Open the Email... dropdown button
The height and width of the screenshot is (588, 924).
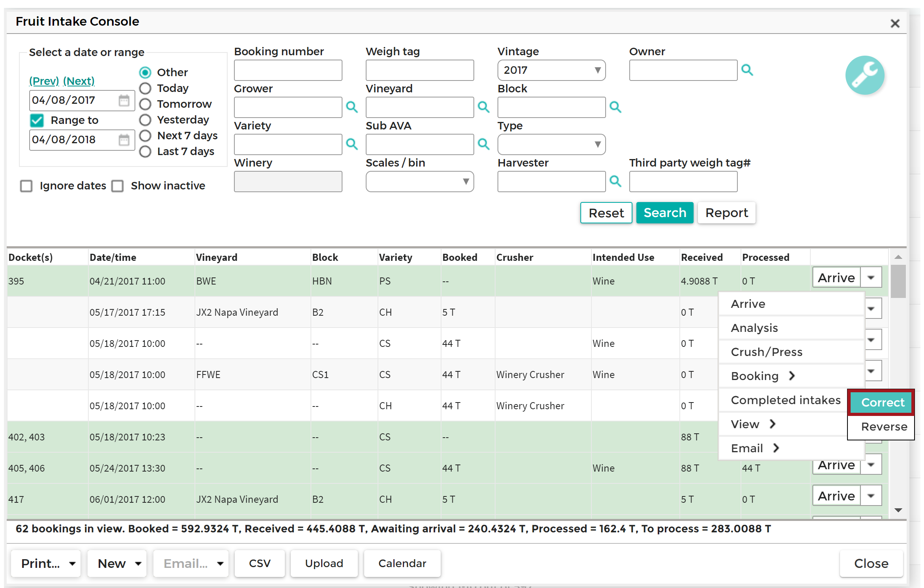click(191, 564)
